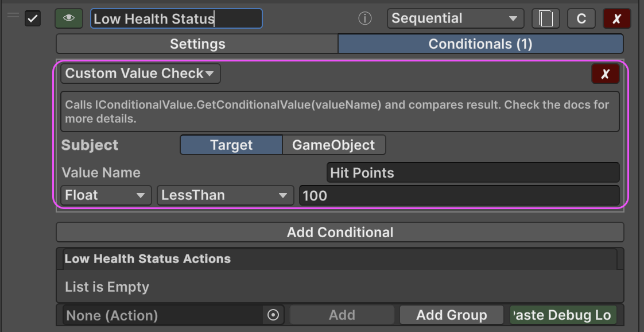
Task: Open the Float type dropdown
Action: 106,195
